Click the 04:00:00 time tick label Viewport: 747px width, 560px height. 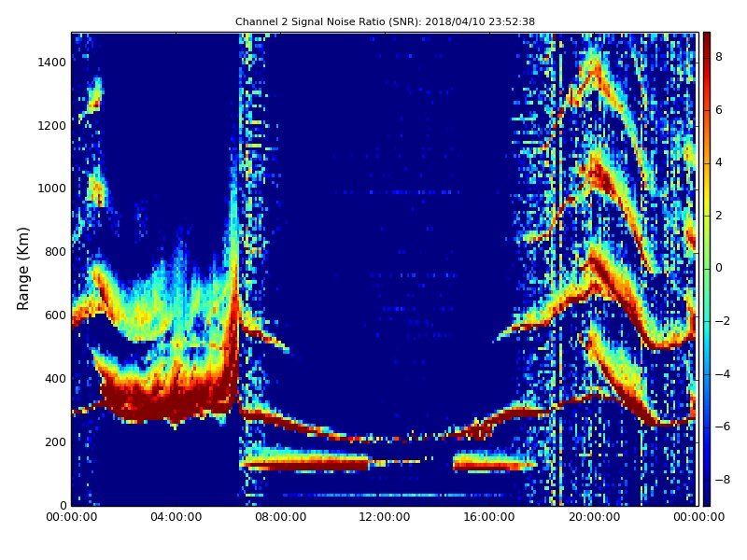click(176, 517)
